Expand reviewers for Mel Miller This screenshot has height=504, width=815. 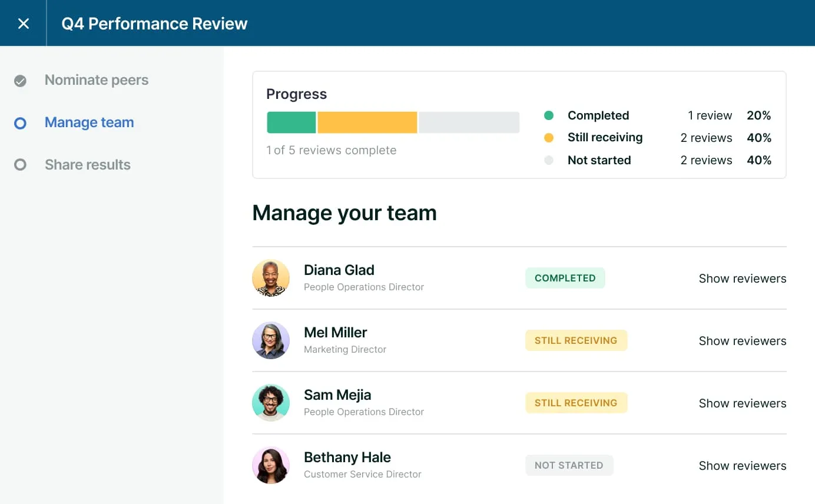click(742, 340)
